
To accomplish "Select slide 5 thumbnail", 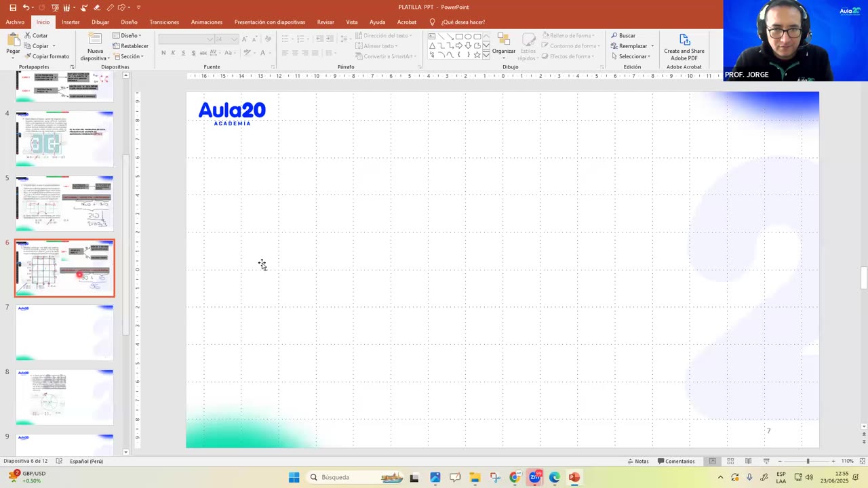I will [x=64, y=203].
